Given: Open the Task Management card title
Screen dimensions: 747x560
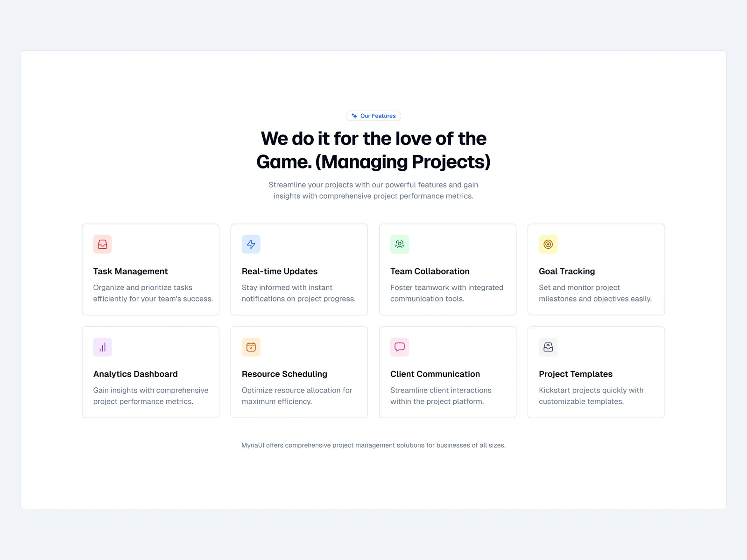Looking at the screenshot, I should [x=130, y=271].
